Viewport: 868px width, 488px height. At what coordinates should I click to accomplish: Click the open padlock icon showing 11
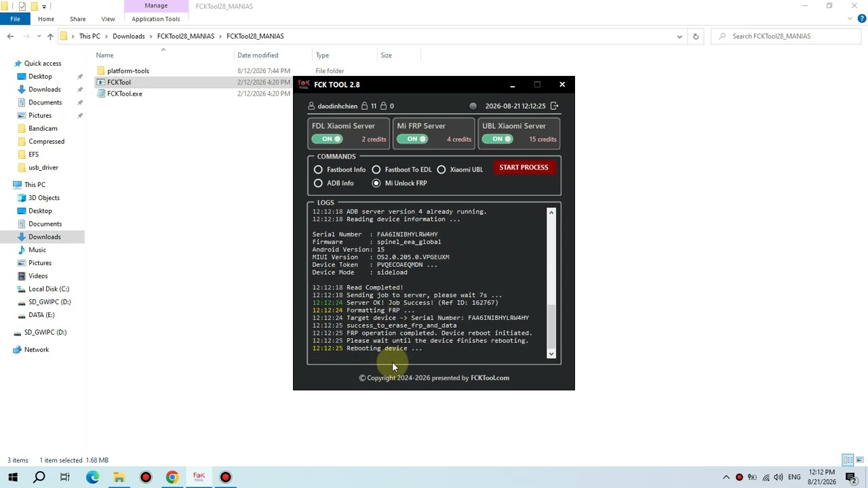click(x=364, y=106)
